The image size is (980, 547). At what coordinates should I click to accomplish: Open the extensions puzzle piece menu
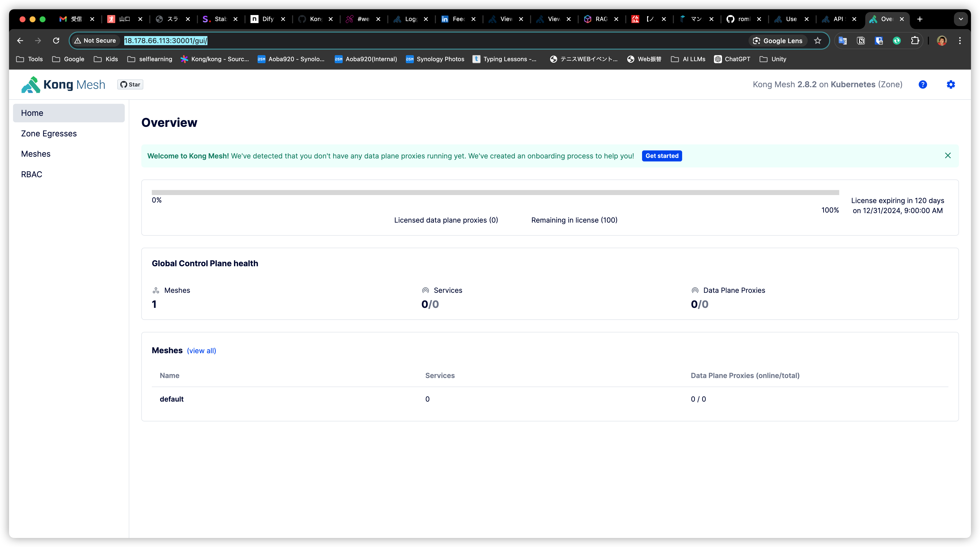915,41
